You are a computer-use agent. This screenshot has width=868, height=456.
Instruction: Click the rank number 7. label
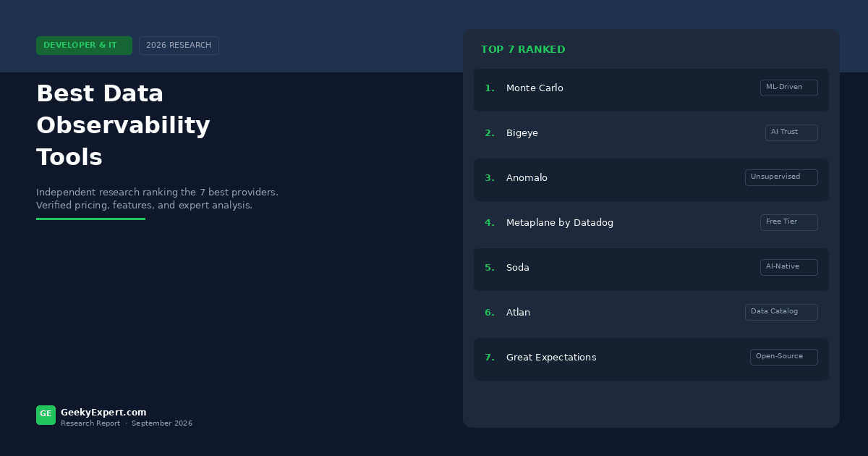(x=490, y=358)
